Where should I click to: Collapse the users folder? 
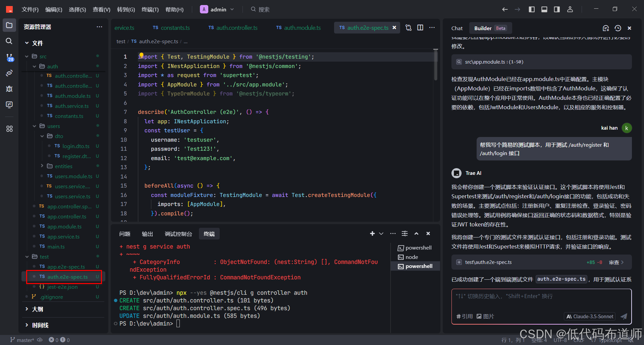coord(35,126)
